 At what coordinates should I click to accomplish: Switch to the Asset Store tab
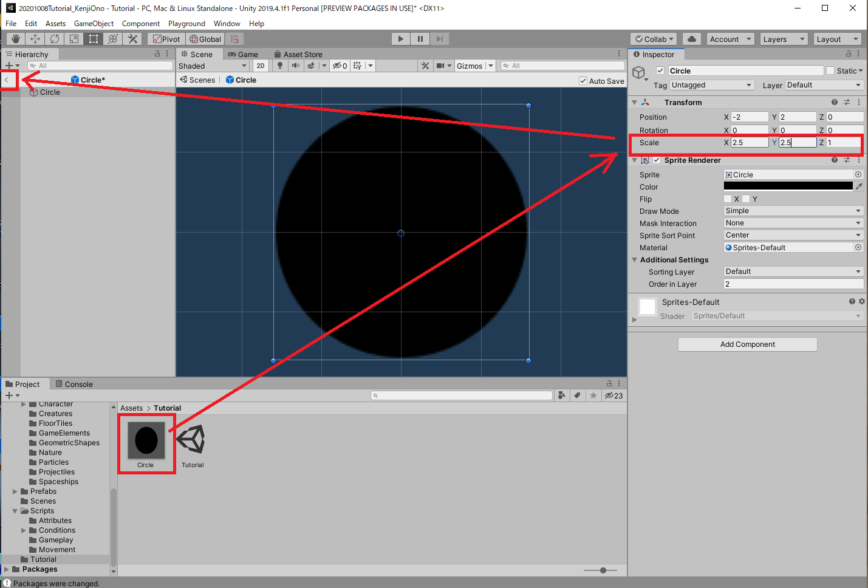point(298,54)
